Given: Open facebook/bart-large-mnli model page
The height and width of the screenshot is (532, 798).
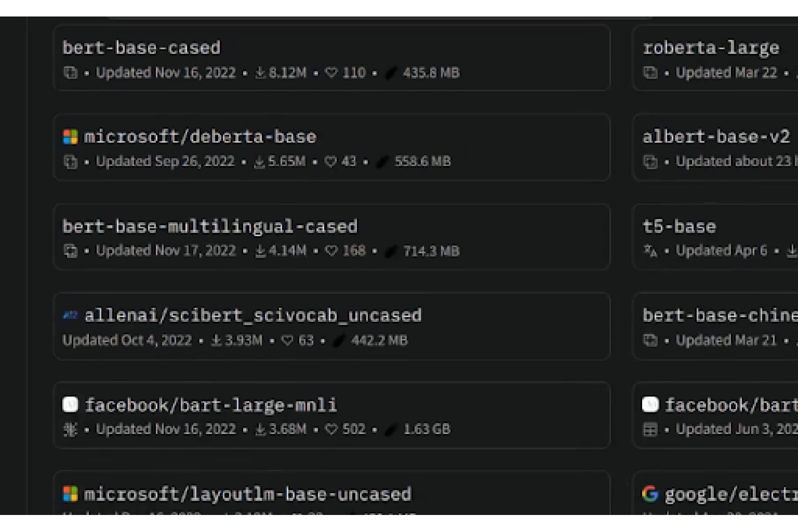Looking at the screenshot, I should (x=211, y=405).
